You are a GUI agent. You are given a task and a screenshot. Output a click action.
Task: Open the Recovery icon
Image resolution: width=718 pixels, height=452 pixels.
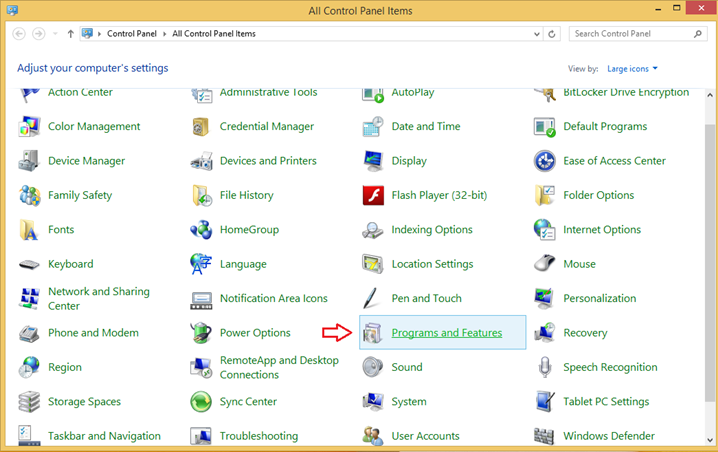[544, 332]
